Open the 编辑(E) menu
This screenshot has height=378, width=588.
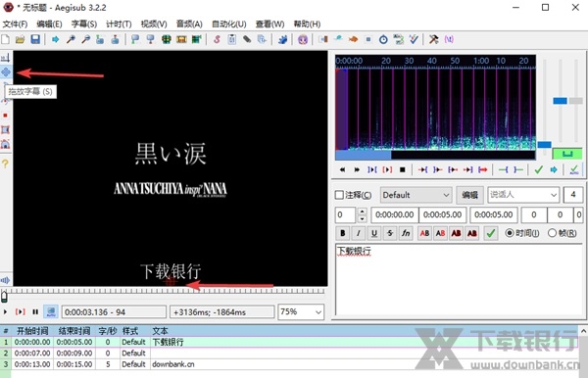[x=49, y=24]
